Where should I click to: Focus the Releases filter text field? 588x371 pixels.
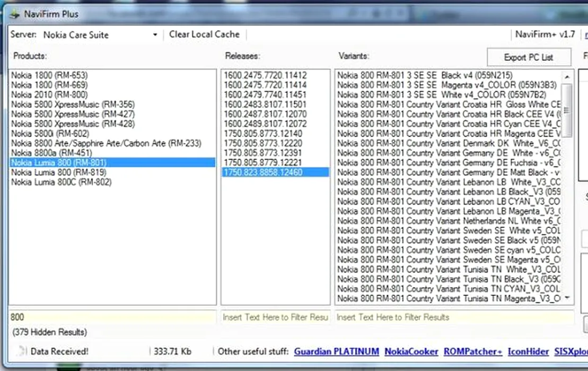276,317
